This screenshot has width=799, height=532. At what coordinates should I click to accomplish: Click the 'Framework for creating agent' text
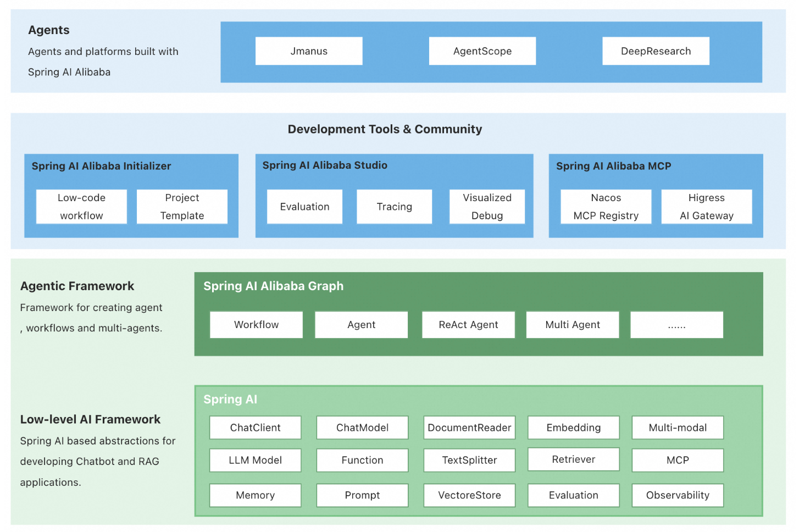[91, 308]
